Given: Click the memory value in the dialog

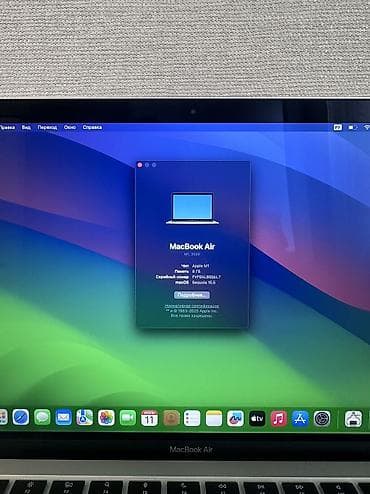Looking at the screenshot, I should click(x=196, y=271).
